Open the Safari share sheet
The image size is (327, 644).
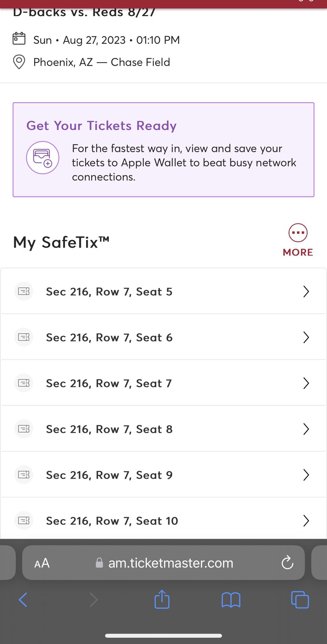coord(162,599)
